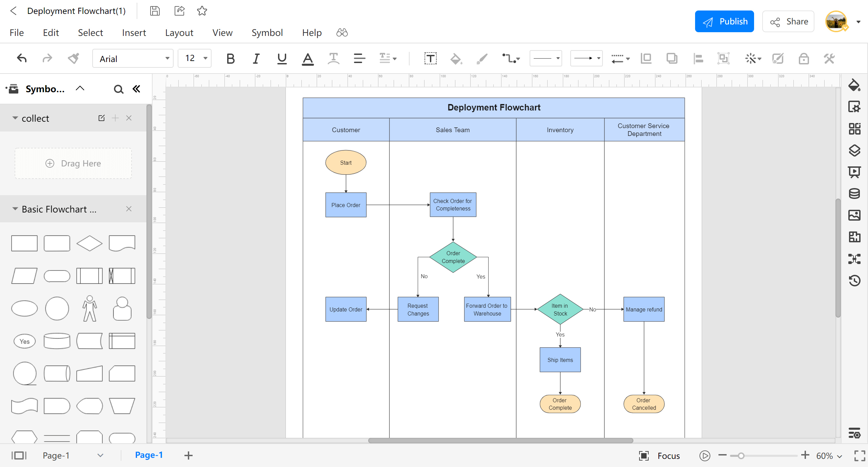Select the Text tool icon
Image resolution: width=868 pixels, height=467 pixels.
click(x=430, y=58)
